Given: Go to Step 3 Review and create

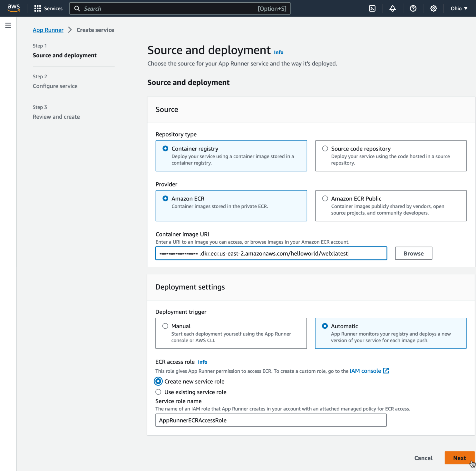Looking at the screenshot, I should point(56,117).
